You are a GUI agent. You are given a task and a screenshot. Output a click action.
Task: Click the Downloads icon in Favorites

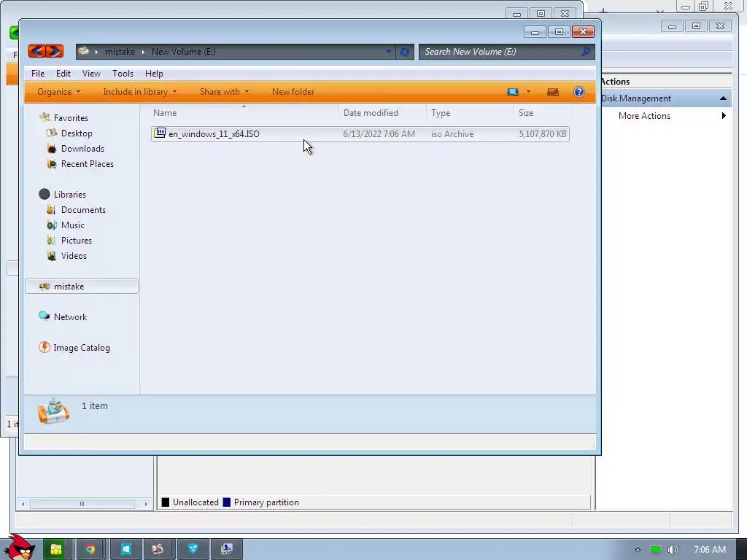point(52,148)
